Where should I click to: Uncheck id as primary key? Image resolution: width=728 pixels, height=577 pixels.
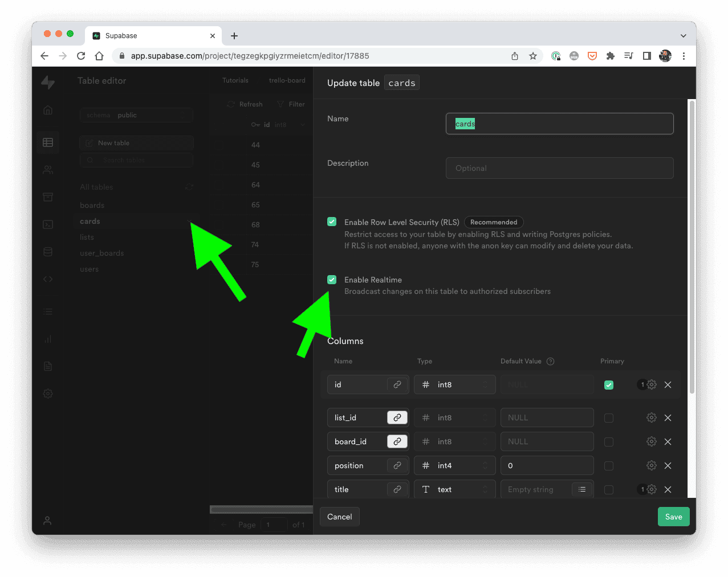608,384
